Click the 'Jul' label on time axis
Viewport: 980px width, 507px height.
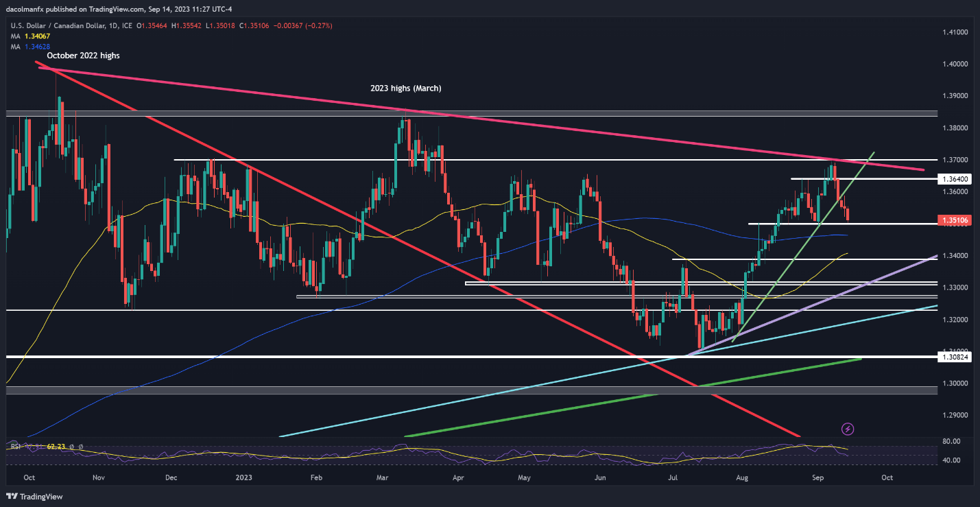(x=673, y=476)
